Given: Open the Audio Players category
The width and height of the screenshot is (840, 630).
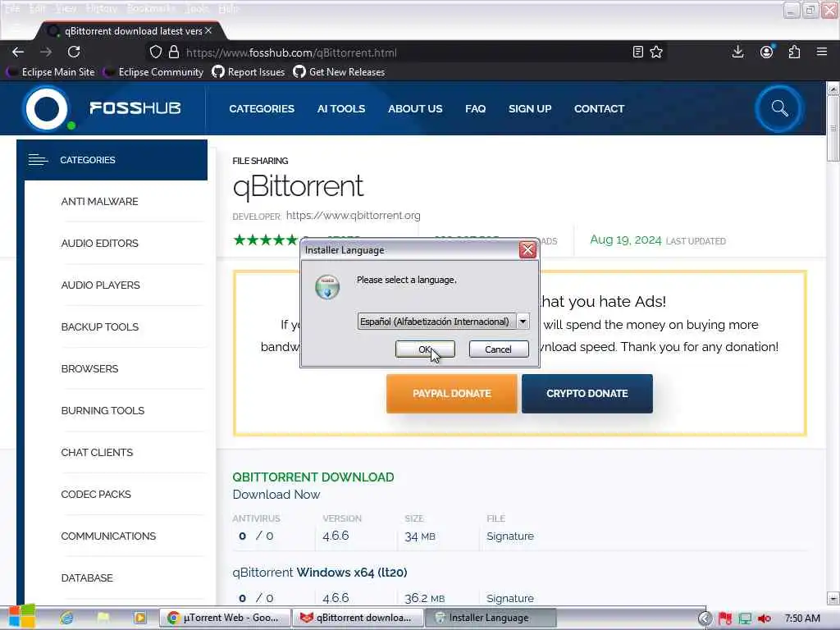Looking at the screenshot, I should point(100,285).
